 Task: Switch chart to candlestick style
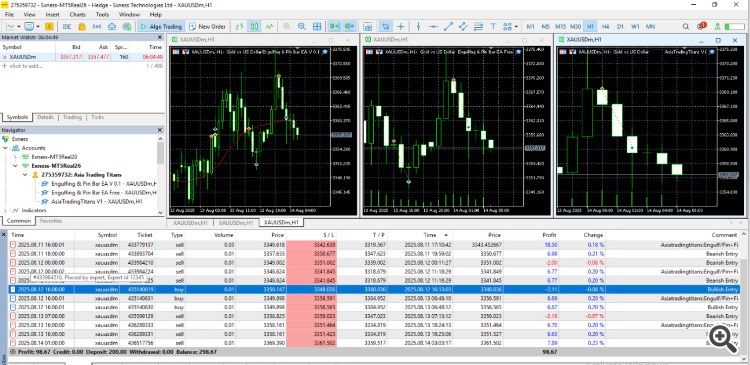[x=255, y=26]
